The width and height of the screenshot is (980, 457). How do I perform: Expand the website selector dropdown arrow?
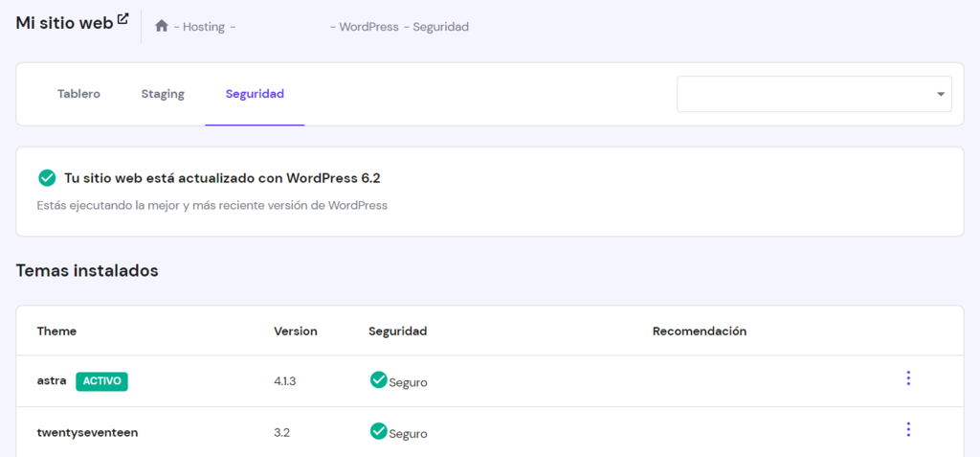940,95
